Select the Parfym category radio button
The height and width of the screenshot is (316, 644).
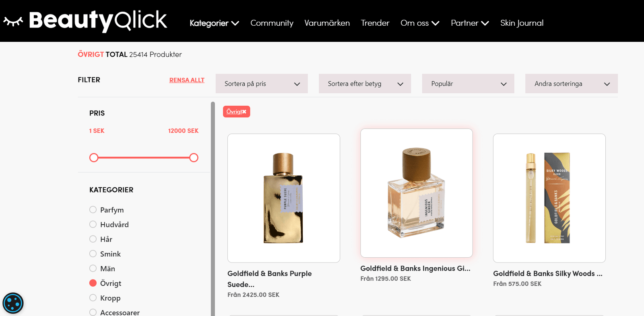93,209
